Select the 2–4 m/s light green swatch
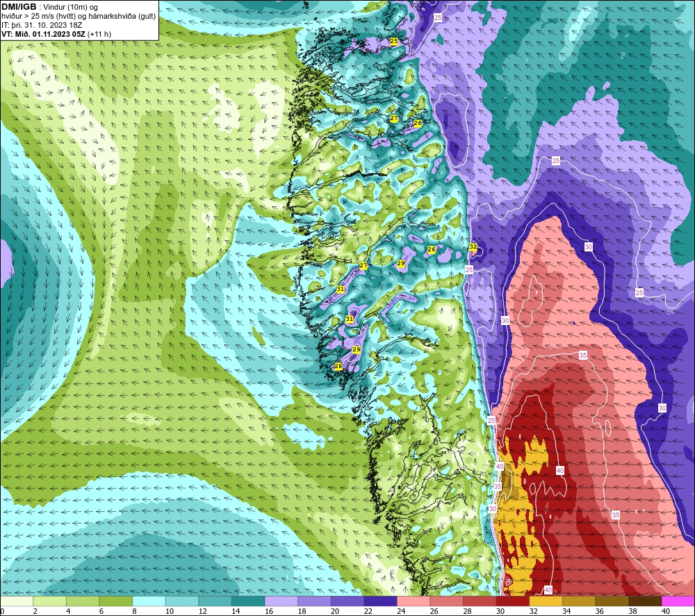Screen dimensions: 695x616 coord(49,601)
